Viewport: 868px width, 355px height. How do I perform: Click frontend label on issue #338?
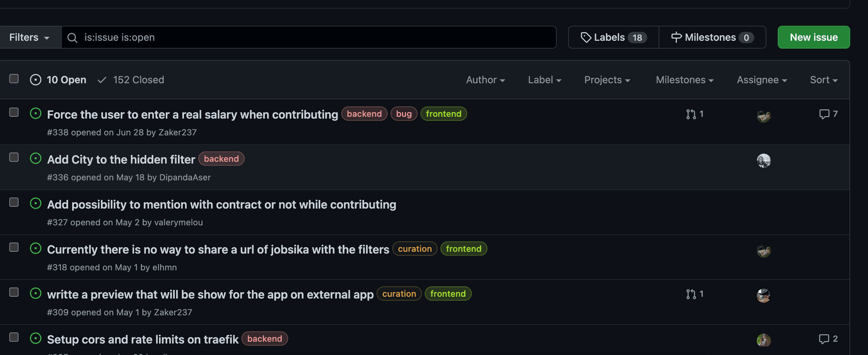point(444,114)
